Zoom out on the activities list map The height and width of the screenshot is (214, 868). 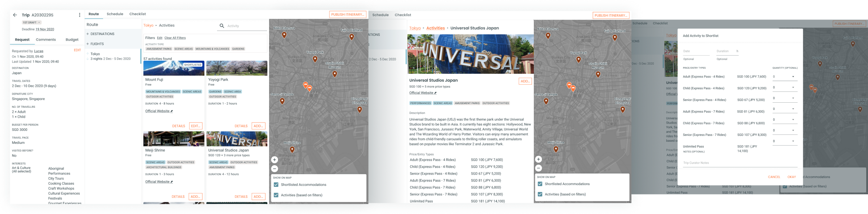(x=275, y=168)
